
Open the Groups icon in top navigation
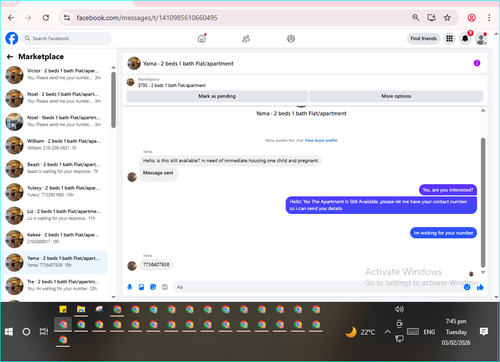tap(291, 39)
